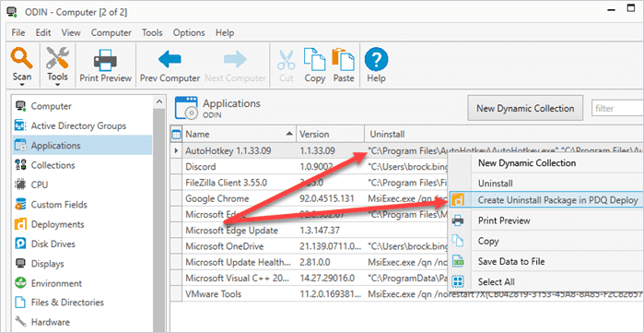Click the Applications header icon
This screenshot has width=644, height=333.
(185, 108)
